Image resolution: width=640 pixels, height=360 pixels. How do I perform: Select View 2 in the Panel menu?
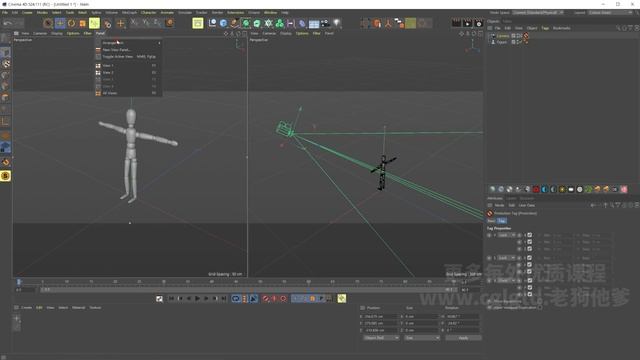[x=129, y=73]
